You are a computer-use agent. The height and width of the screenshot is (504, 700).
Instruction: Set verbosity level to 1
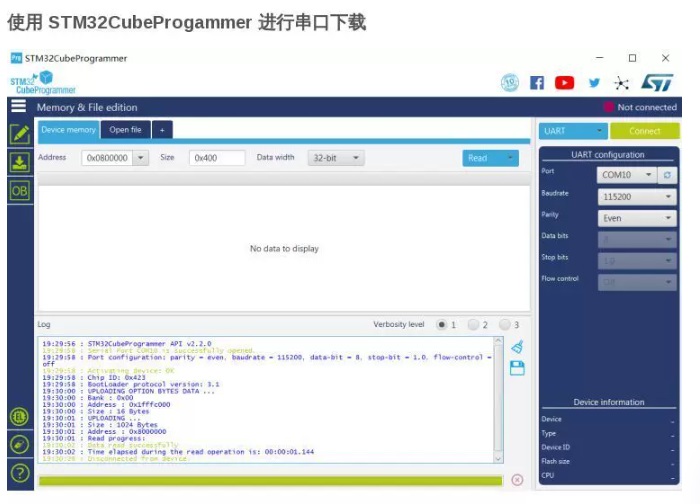tap(441, 325)
